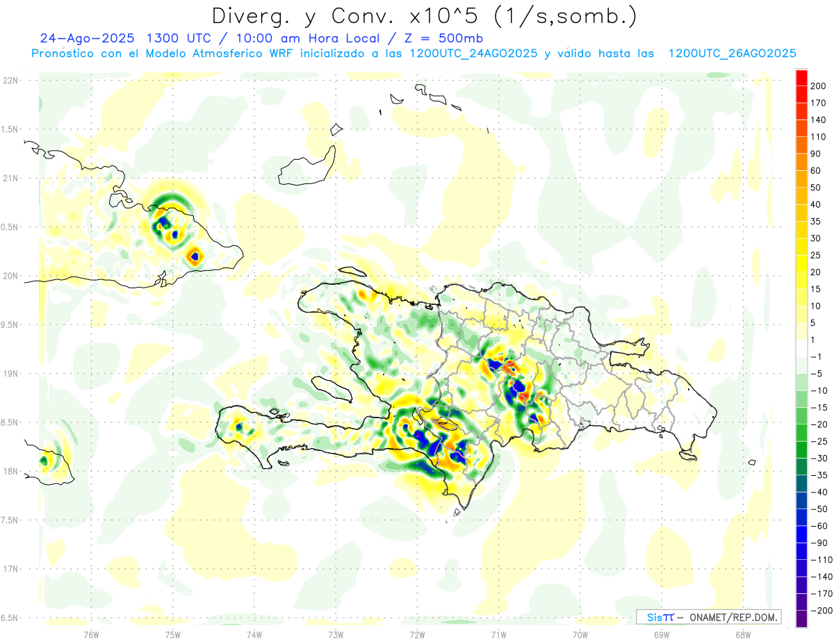Click the "-5" label on the color scale
Image resolution: width=834 pixels, height=644 pixels.
[x=815, y=374]
